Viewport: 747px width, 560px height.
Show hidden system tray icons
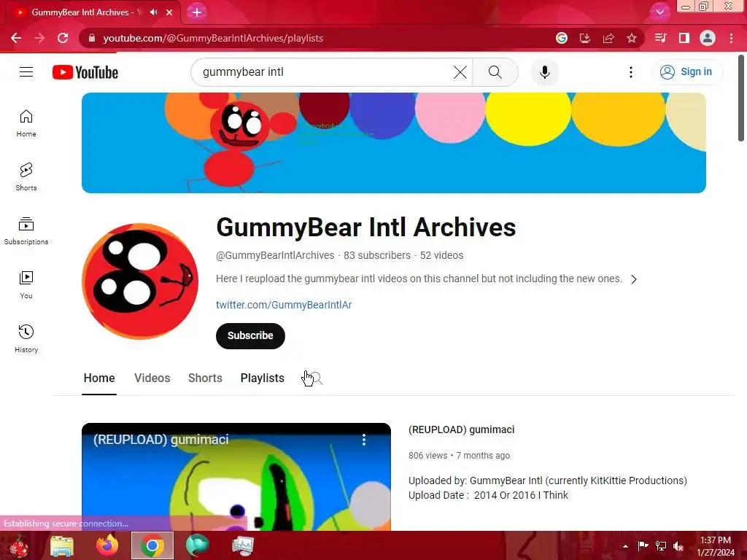pyautogui.click(x=625, y=546)
